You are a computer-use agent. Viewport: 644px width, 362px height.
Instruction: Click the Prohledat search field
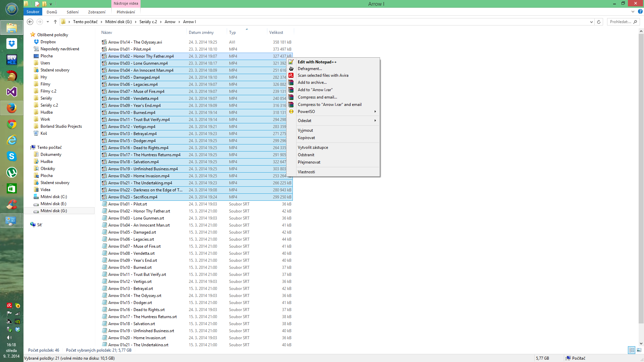tap(620, 22)
